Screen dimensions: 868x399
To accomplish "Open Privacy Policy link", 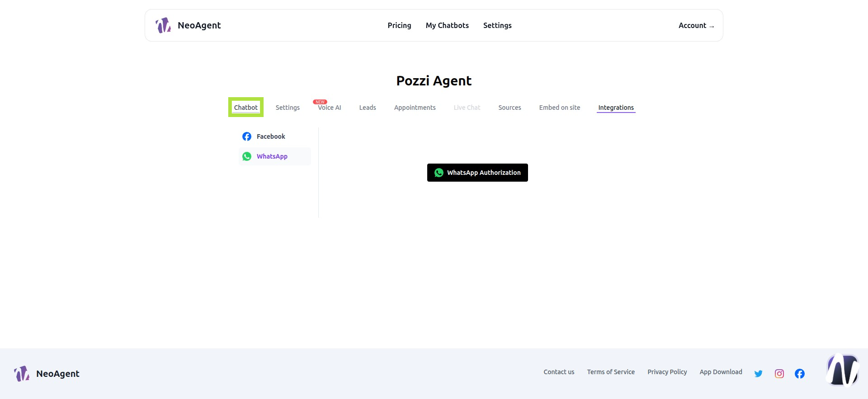I will click(667, 372).
